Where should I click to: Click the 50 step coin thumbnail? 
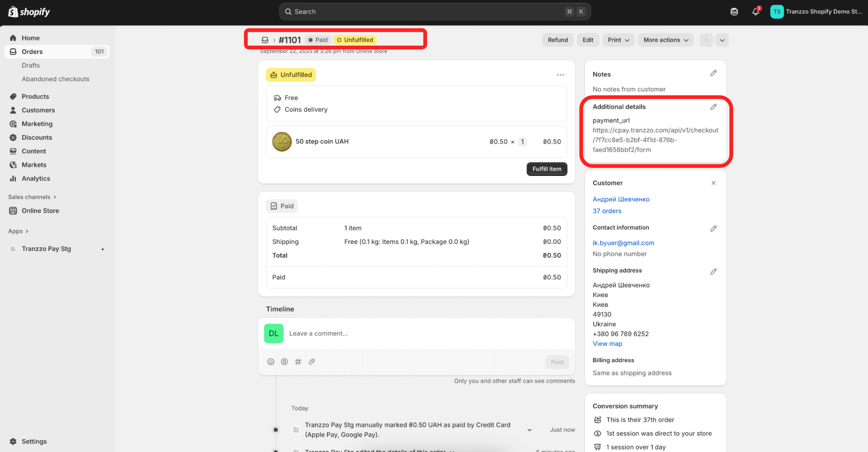coord(282,142)
